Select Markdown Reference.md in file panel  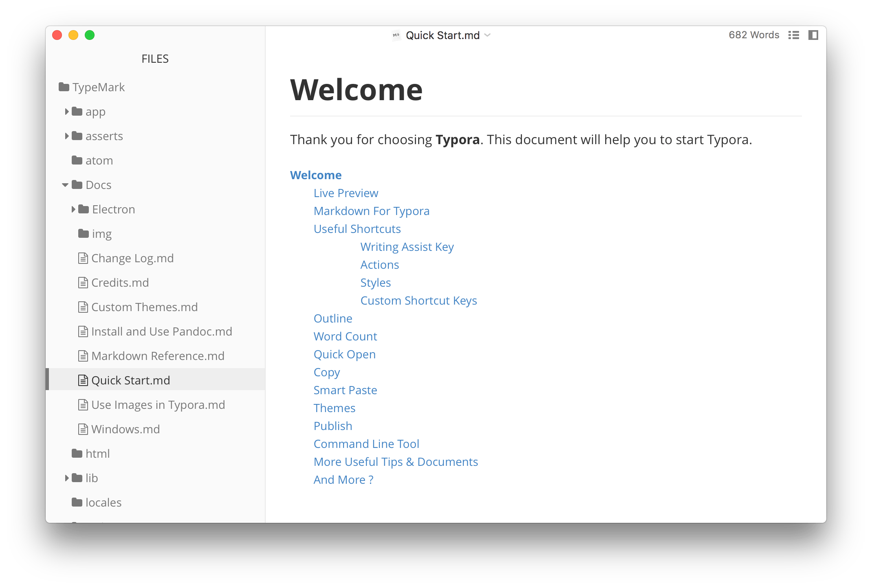pos(156,355)
